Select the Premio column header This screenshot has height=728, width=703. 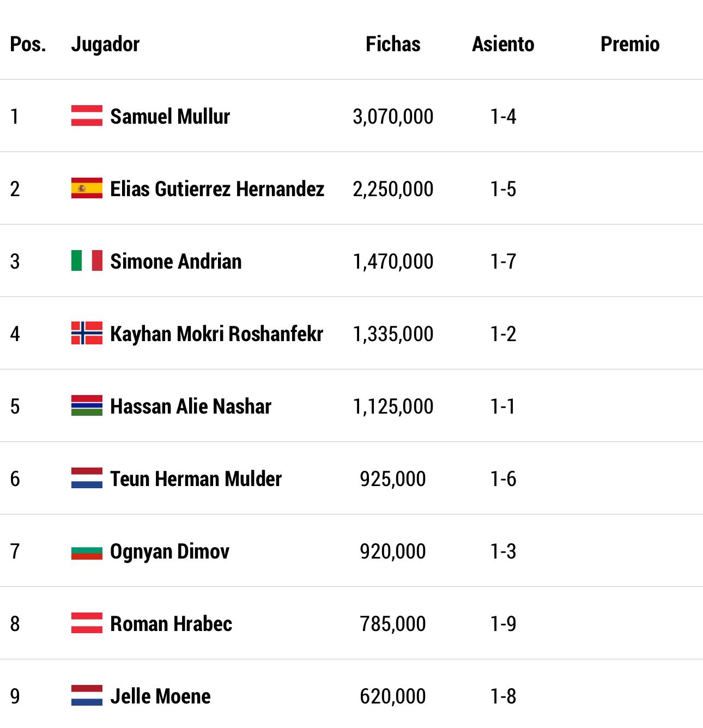click(630, 44)
